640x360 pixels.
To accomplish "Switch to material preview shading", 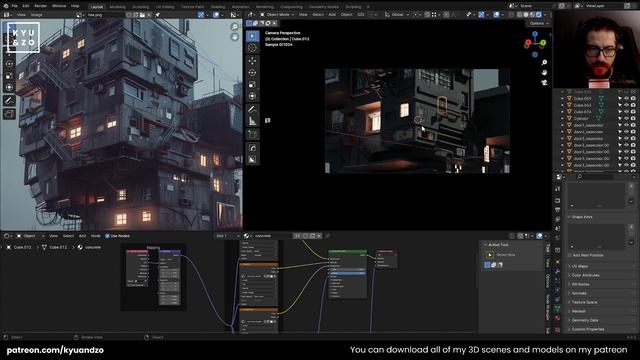I will (x=532, y=15).
